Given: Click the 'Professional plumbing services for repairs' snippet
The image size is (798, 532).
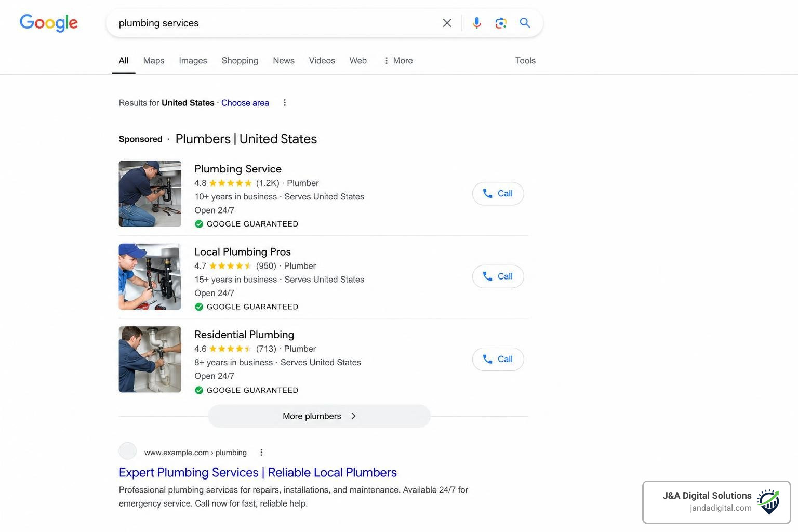Looking at the screenshot, I should click(294, 497).
